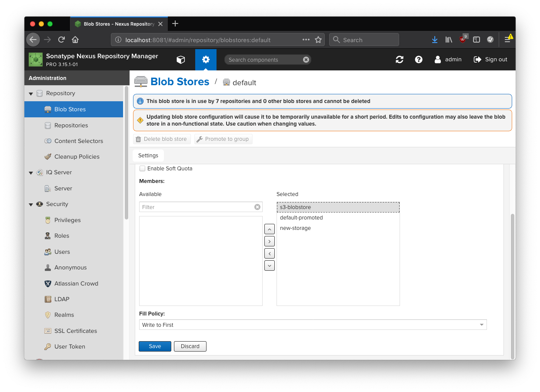Viewport: 540px width, 392px height.
Task: Save the blob store settings
Action: [155, 346]
